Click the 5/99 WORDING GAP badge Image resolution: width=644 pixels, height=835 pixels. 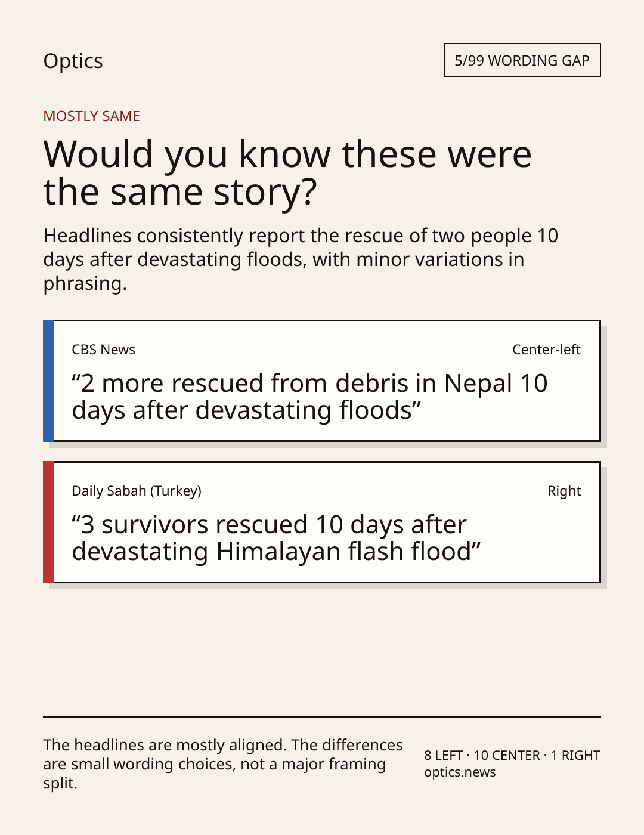tap(522, 60)
